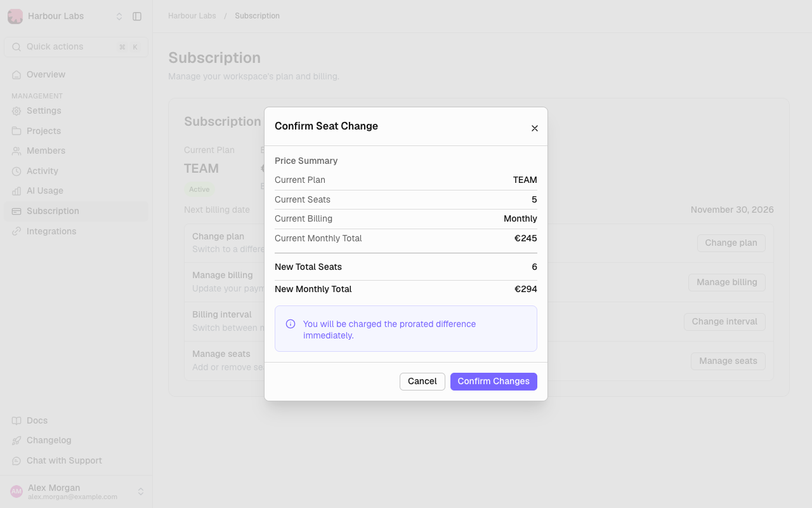
Task: Click the Projects folder icon
Action: point(16,131)
